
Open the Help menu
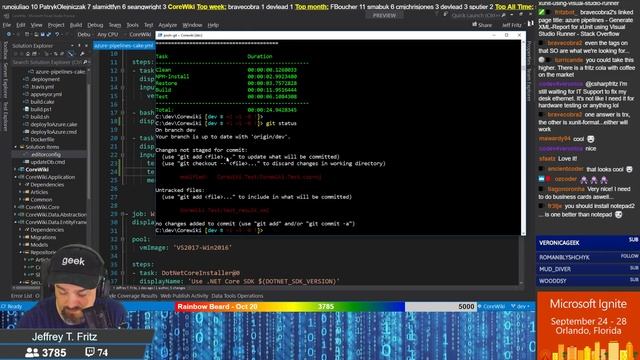(213, 25)
